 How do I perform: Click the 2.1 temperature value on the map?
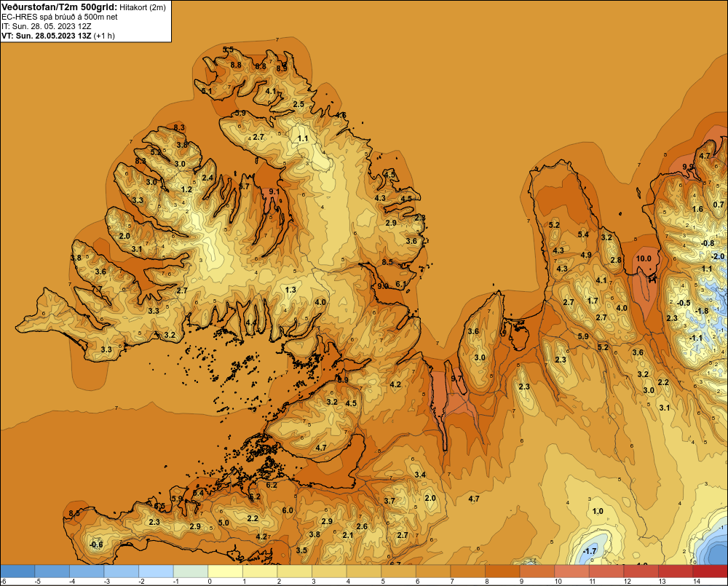(x=348, y=535)
